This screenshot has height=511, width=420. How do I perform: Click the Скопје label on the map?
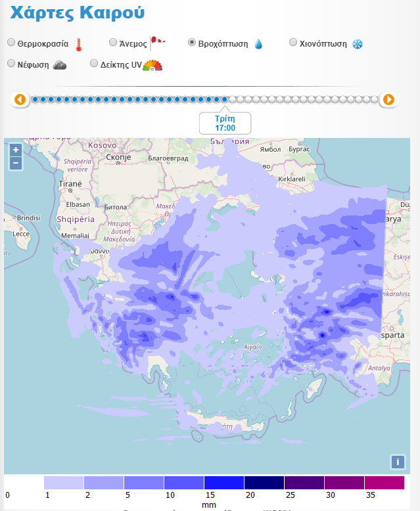118,157
